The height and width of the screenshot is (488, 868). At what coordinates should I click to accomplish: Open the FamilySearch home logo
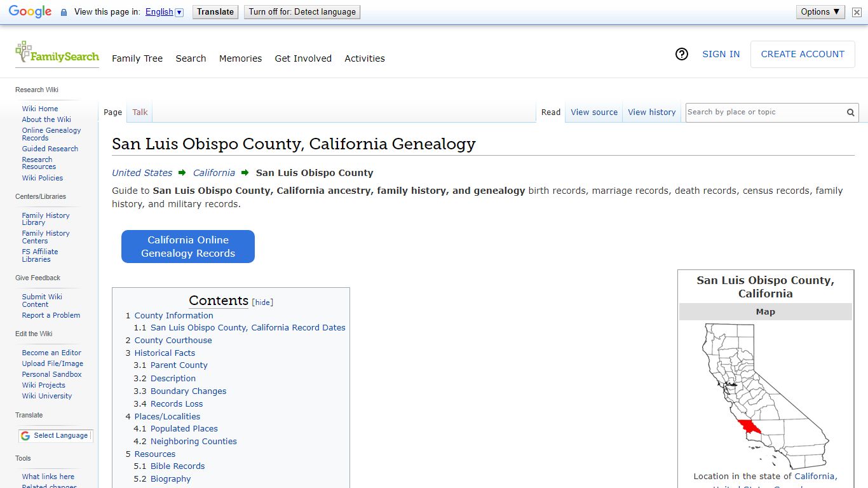click(x=57, y=53)
